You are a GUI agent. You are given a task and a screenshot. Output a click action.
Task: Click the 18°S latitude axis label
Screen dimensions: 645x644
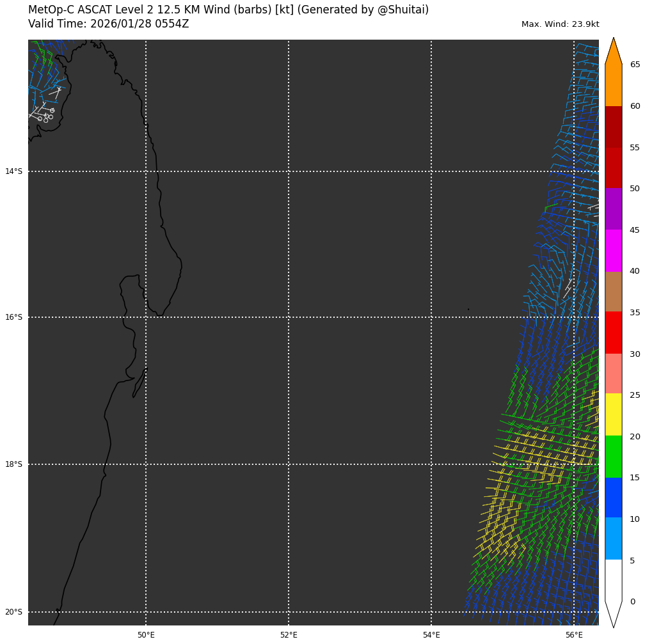13,464
